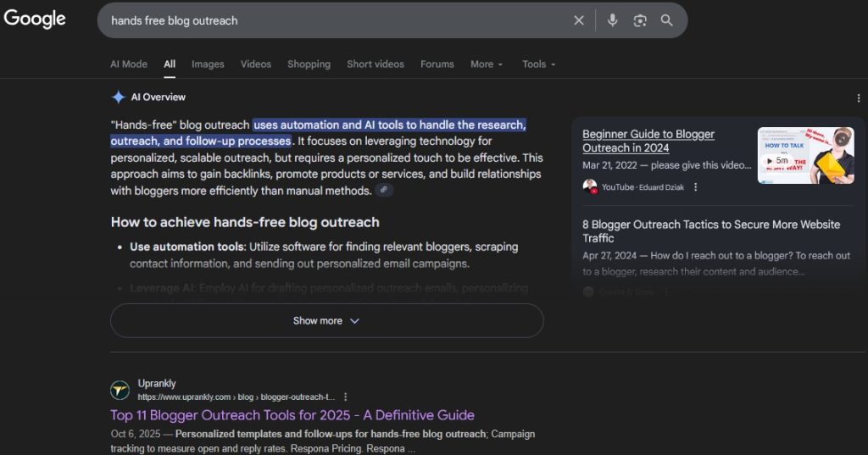Switch to AI Mode tab

[129, 64]
